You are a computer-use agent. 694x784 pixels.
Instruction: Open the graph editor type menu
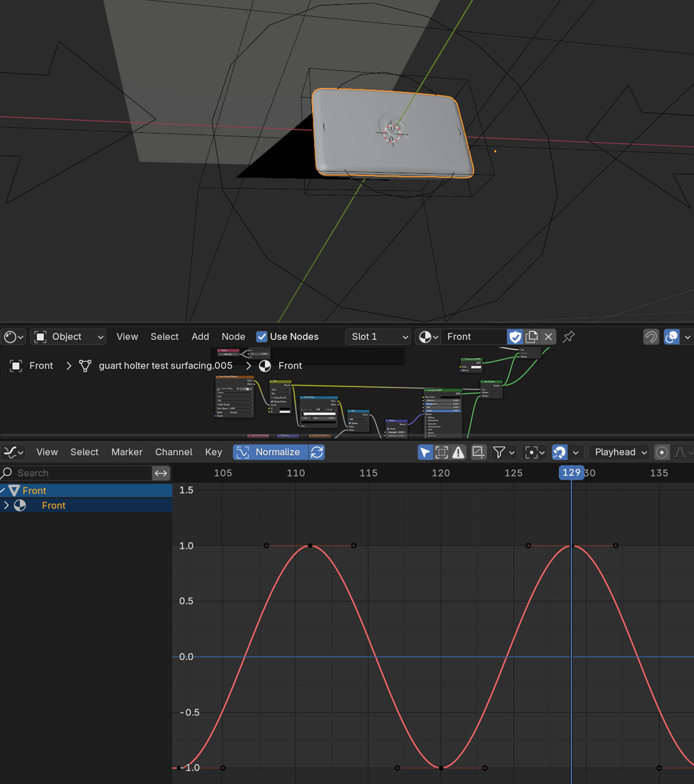13,452
